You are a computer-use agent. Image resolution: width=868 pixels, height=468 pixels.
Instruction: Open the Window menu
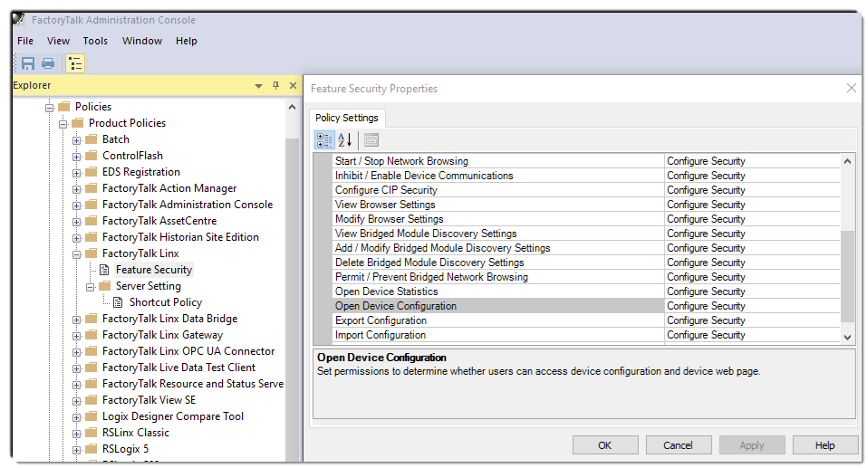(x=142, y=41)
